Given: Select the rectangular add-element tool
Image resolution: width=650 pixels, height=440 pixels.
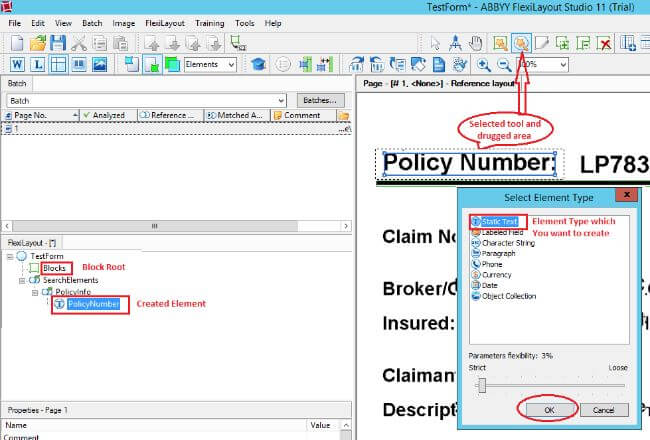Looking at the screenshot, I should [x=501, y=43].
